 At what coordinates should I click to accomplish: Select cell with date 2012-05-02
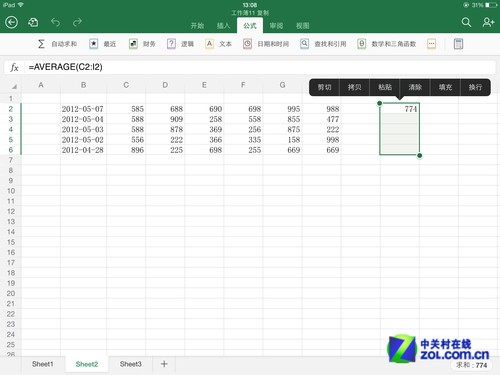tap(83, 140)
